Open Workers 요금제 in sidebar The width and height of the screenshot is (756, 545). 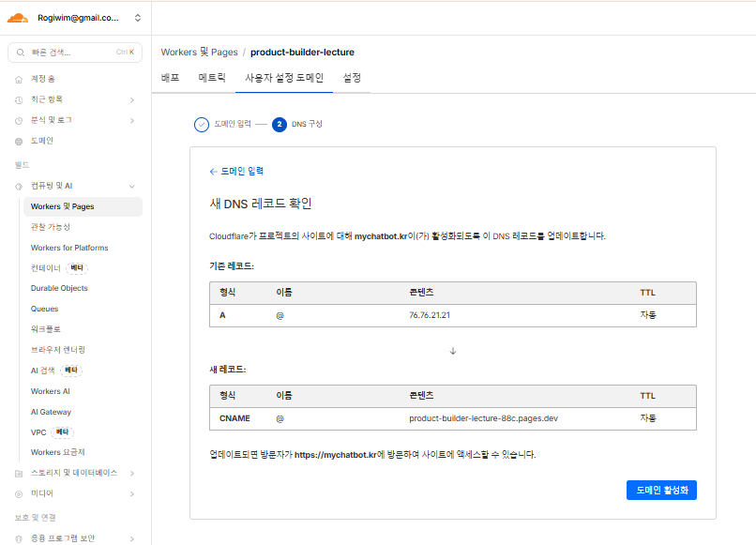[58, 452]
